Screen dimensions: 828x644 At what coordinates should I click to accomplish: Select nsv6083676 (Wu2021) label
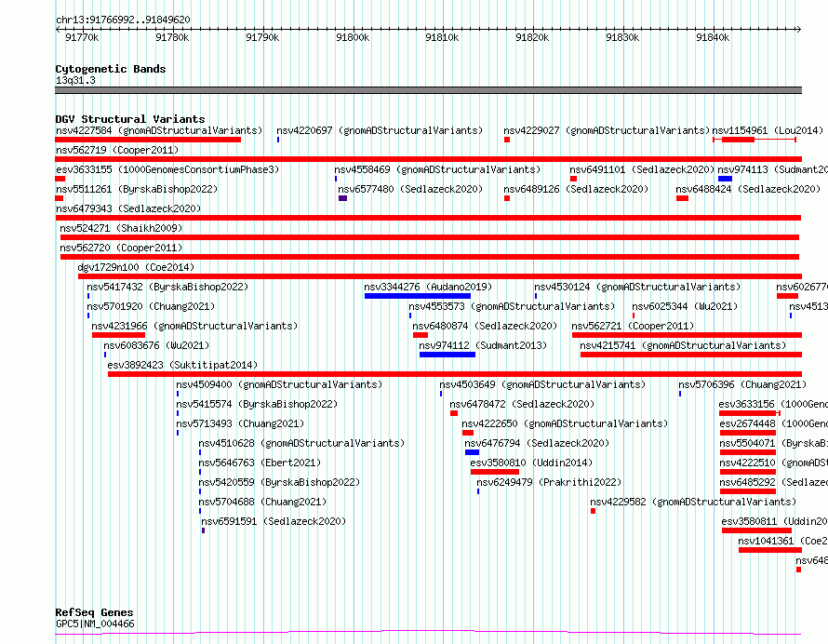(156, 345)
